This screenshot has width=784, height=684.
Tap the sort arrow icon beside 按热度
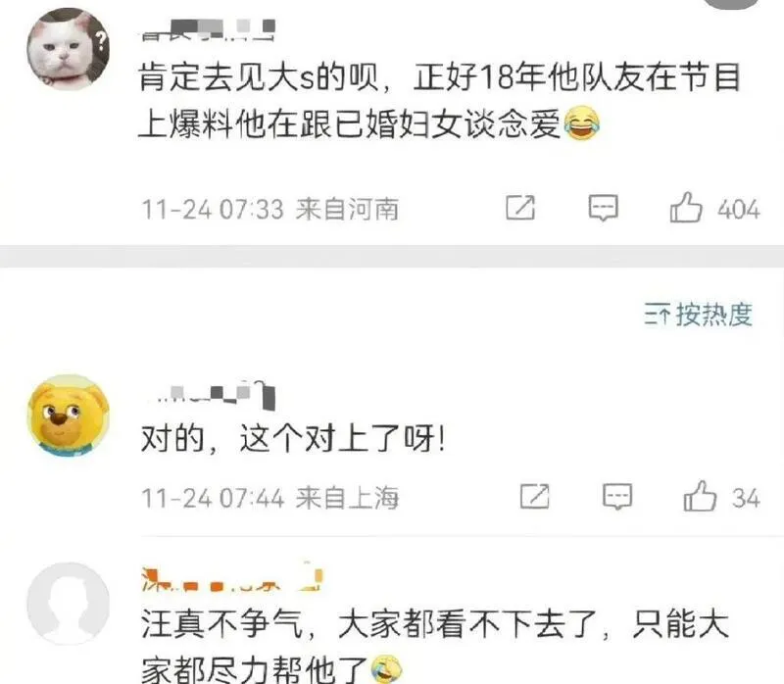pos(657,316)
